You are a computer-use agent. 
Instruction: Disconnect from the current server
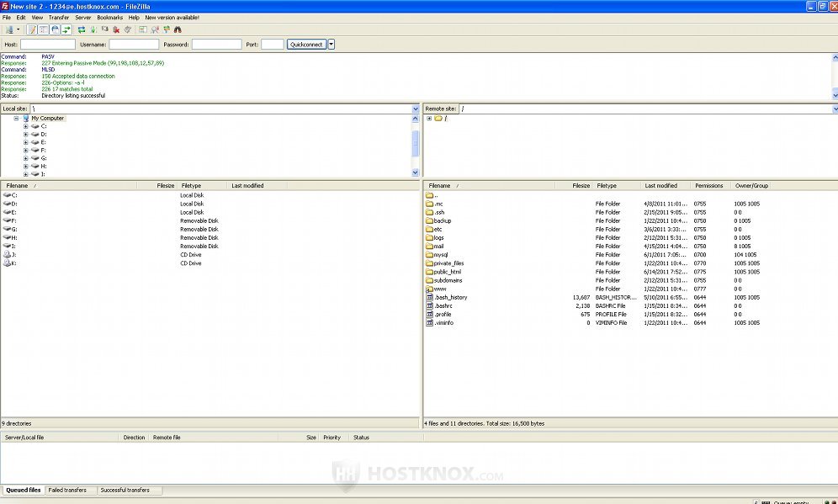coord(116,30)
